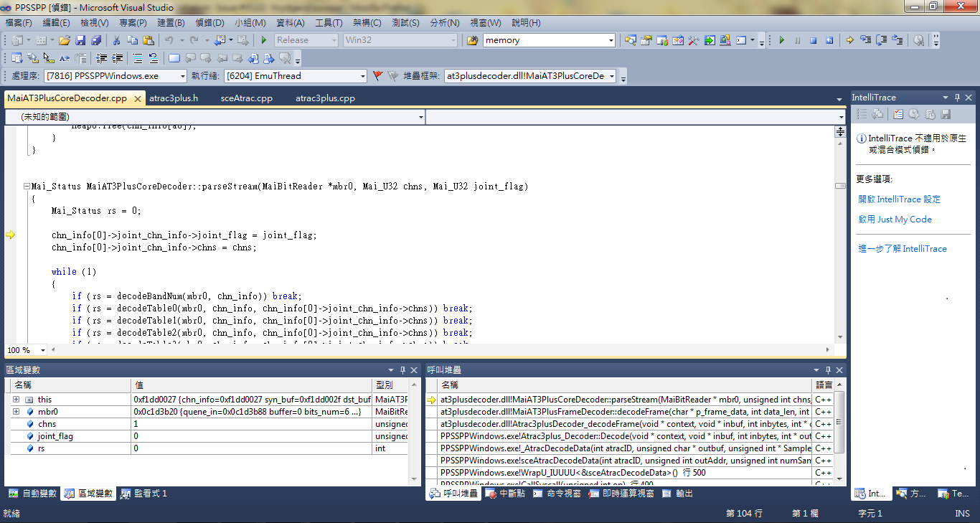Click the Cut scissors icon

click(116, 40)
